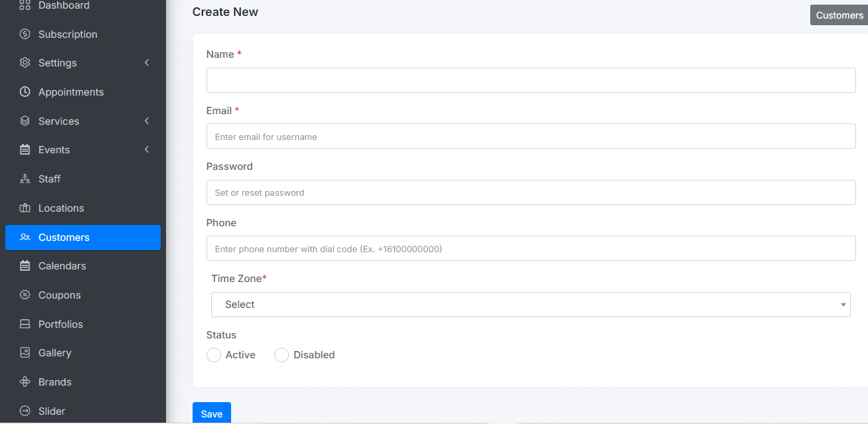
Task: Click the Appointments clock icon
Action: [x=25, y=92]
